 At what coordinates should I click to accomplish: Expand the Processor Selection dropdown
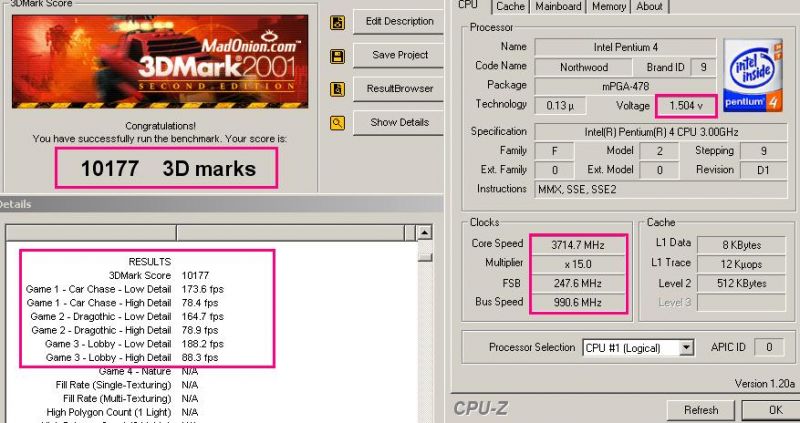click(x=687, y=348)
